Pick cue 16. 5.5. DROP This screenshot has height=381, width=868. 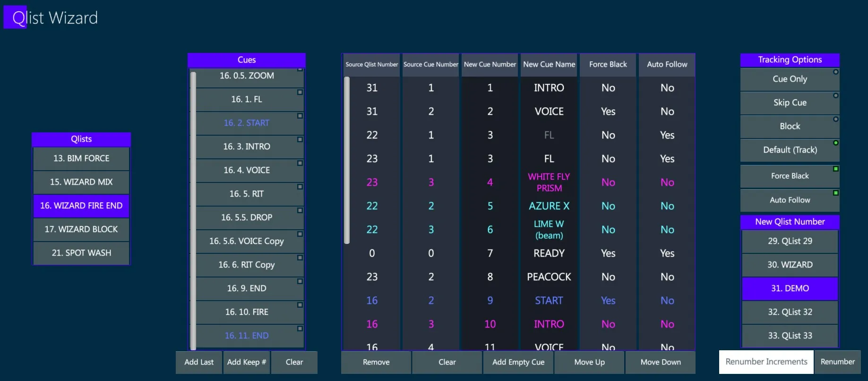(249, 218)
